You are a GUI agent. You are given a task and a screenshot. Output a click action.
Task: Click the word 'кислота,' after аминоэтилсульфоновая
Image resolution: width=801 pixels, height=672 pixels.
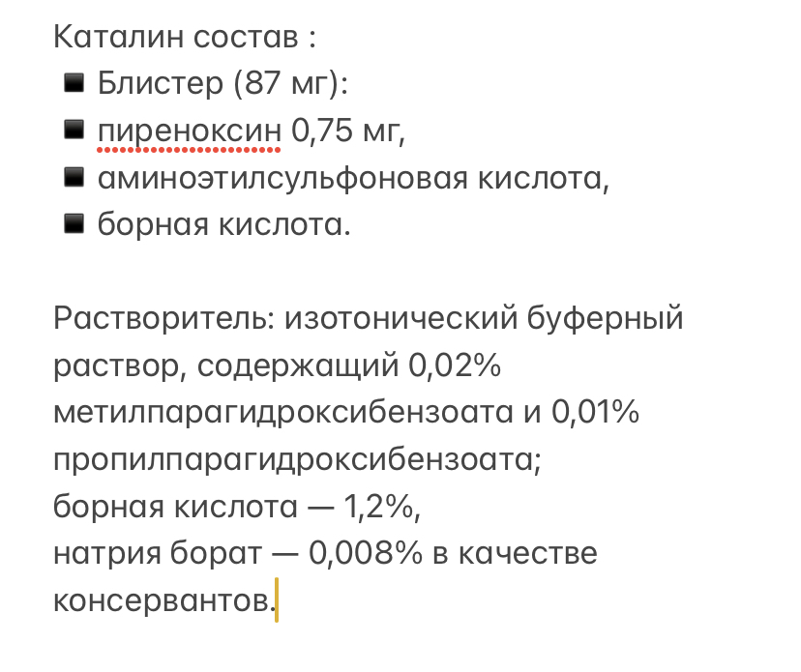pyautogui.click(x=544, y=178)
